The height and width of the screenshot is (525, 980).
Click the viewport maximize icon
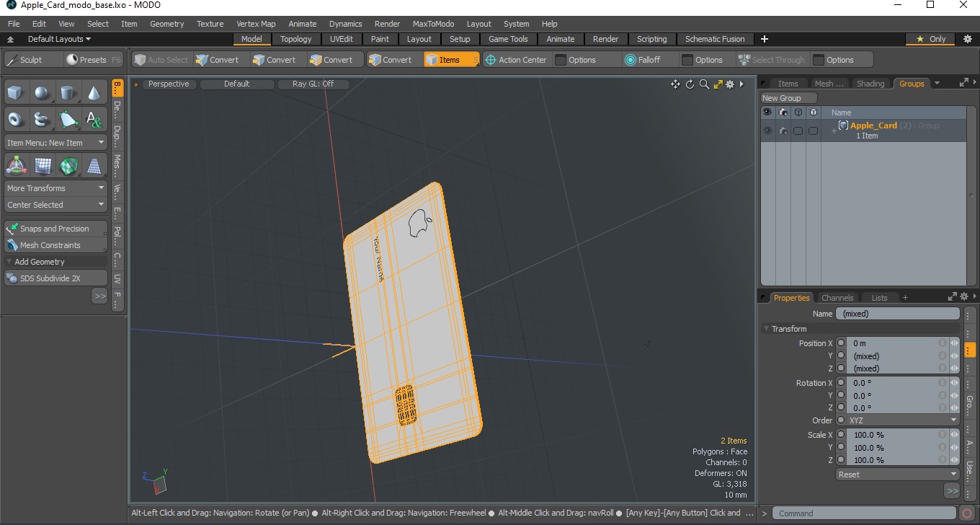click(x=718, y=84)
